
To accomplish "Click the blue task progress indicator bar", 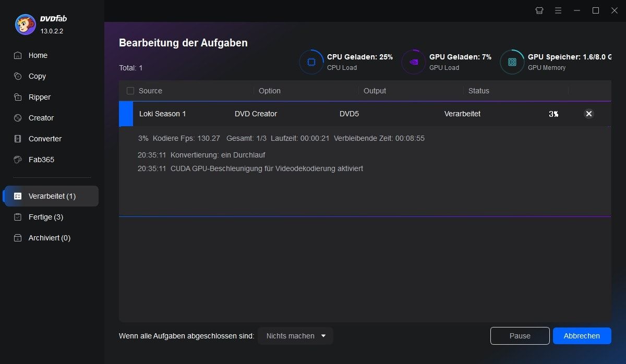I will point(126,114).
